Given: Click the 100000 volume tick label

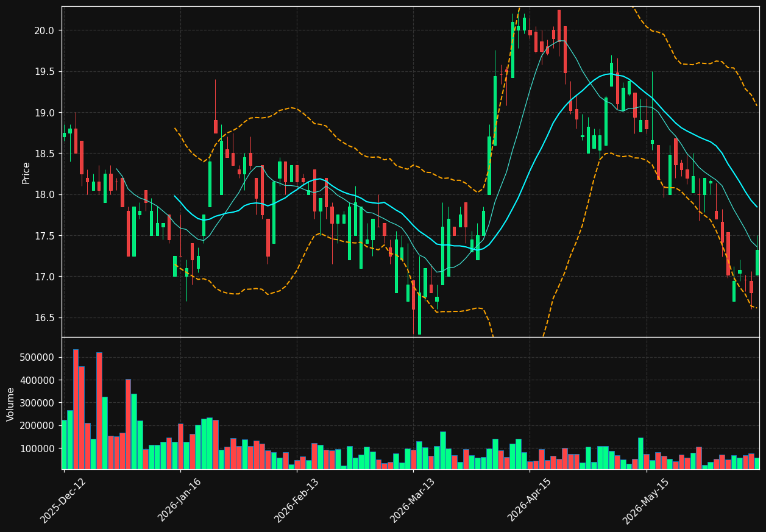Looking at the screenshot, I should (x=37, y=449).
